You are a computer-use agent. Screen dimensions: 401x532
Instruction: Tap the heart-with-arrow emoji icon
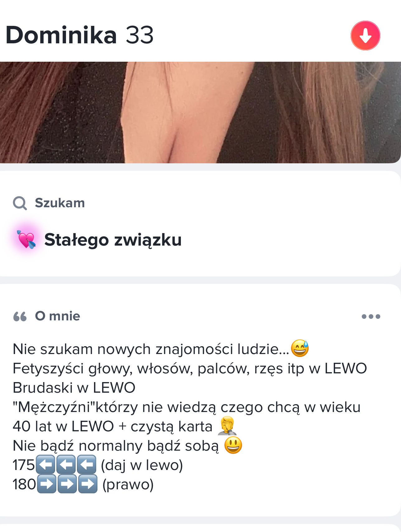pyautogui.click(x=26, y=240)
